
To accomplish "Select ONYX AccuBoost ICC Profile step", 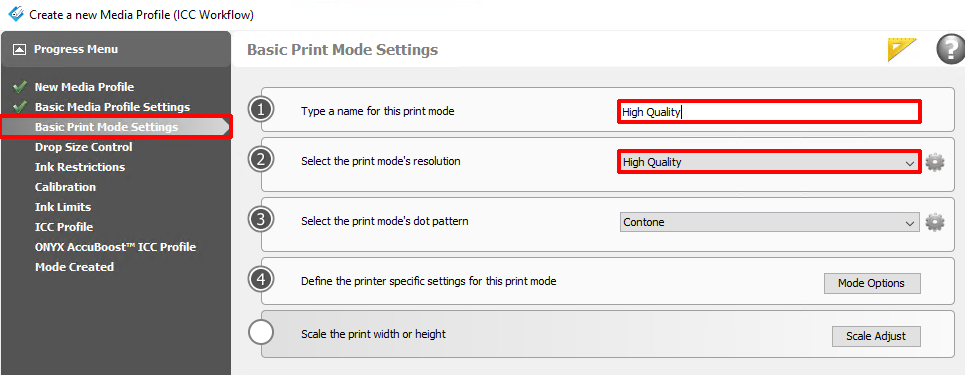I will click(116, 247).
